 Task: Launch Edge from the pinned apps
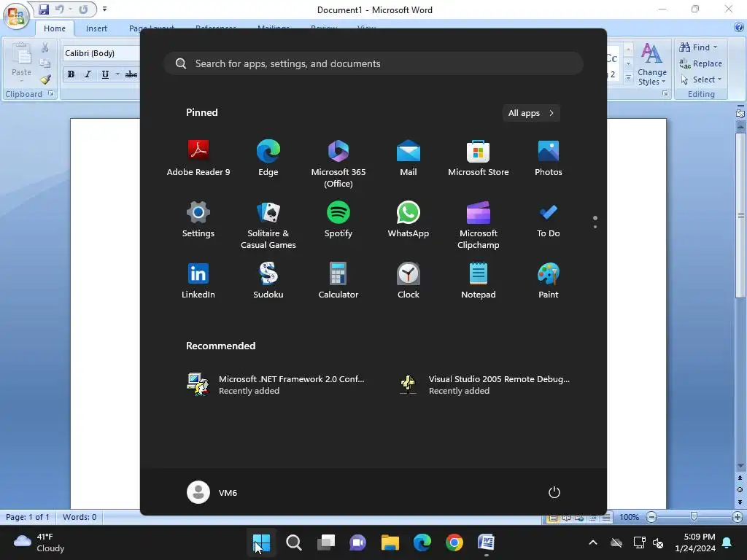tap(268, 158)
